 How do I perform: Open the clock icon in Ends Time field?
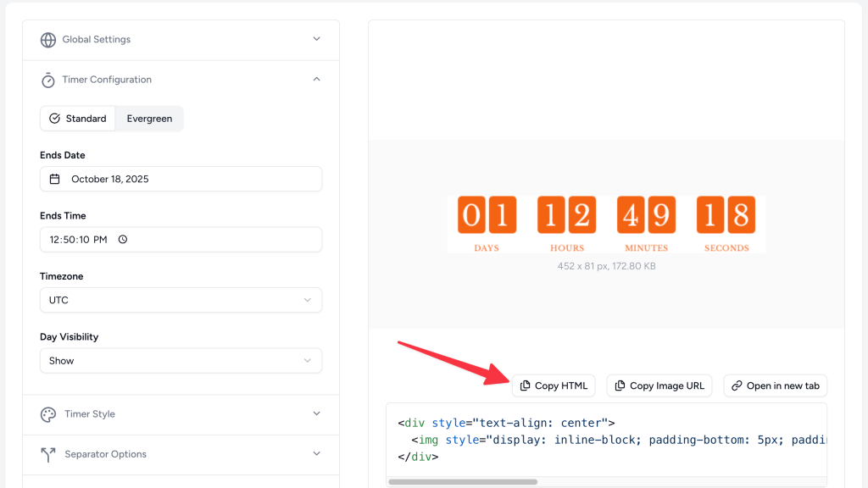pos(123,239)
